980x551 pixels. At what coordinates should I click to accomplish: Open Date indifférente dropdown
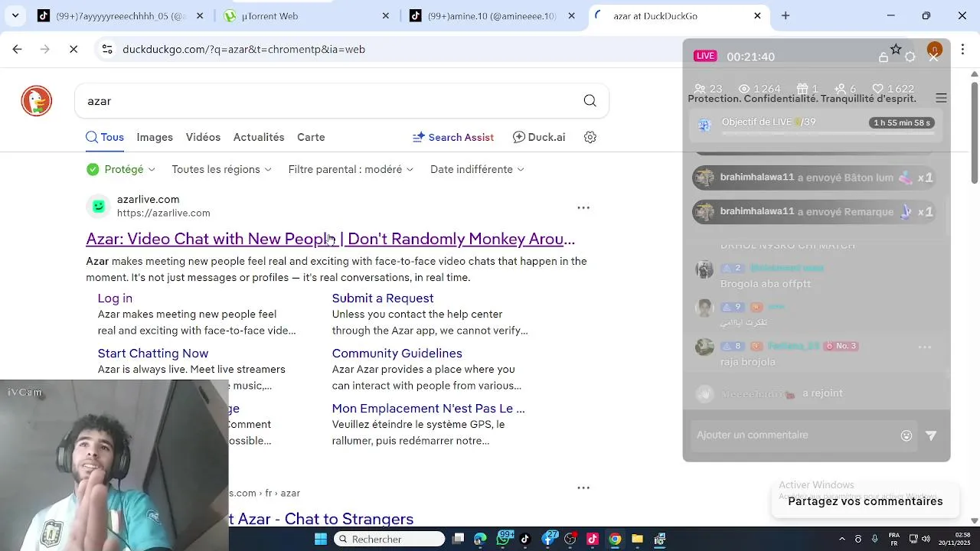coord(477,169)
